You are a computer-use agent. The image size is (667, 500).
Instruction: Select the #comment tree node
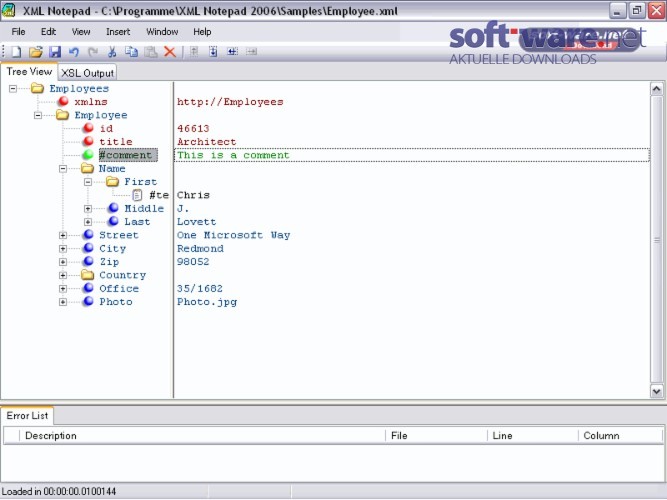(x=128, y=155)
